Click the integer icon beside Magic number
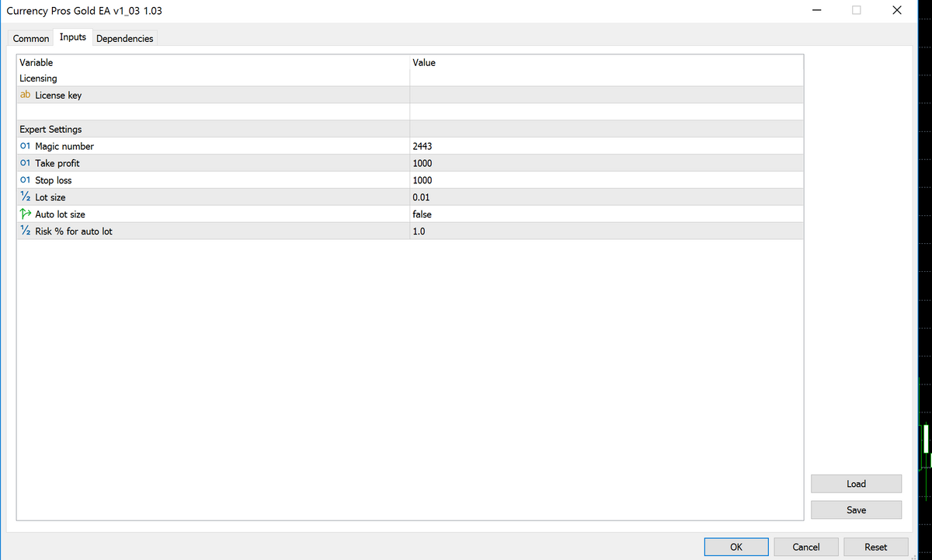The image size is (932, 560). (x=25, y=146)
